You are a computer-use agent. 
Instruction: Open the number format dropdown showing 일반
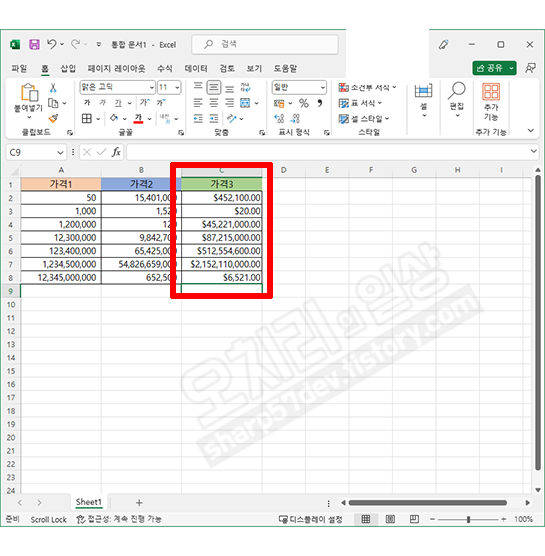pyautogui.click(x=322, y=87)
